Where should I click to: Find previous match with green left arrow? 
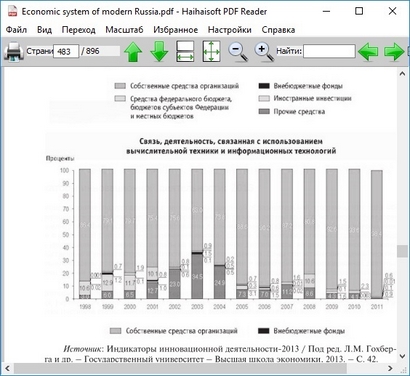[368, 51]
